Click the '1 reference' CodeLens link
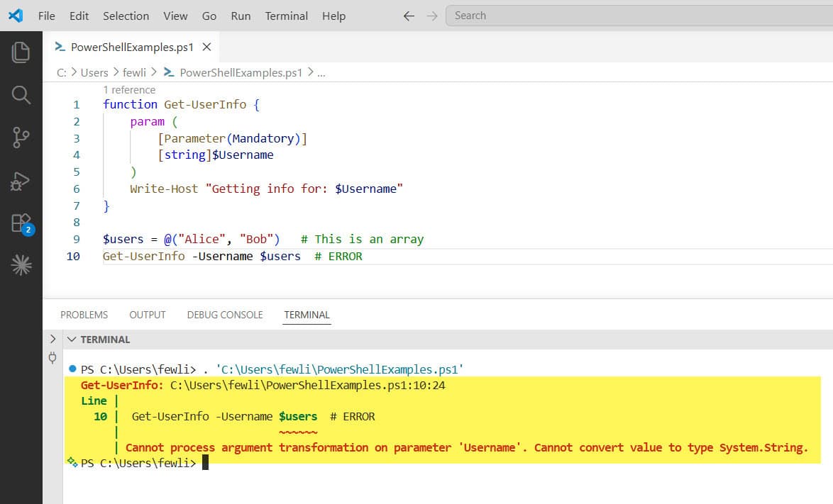The image size is (833, 504). coord(129,89)
